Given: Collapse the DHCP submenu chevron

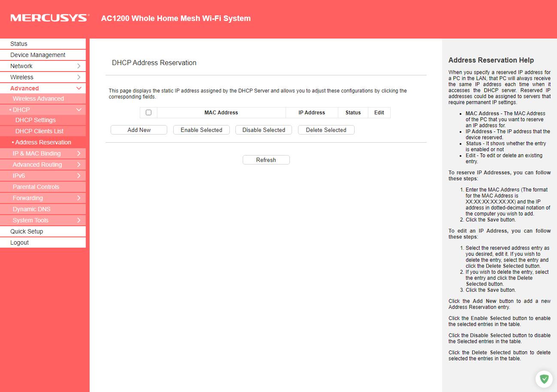Looking at the screenshot, I should (x=79, y=110).
